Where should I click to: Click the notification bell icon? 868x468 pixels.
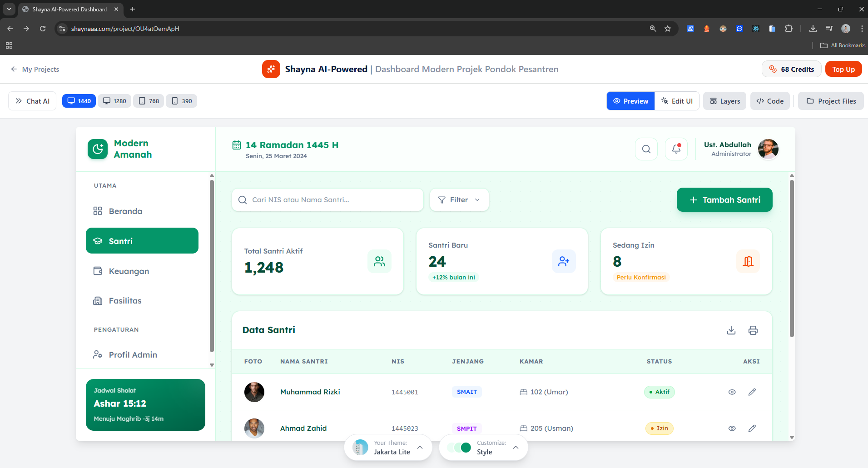[x=676, y=149]
